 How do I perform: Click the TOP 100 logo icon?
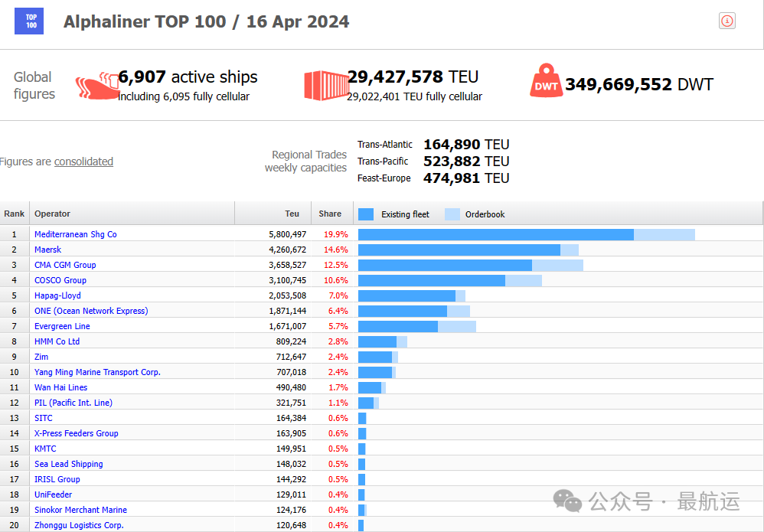click(29, 21)
